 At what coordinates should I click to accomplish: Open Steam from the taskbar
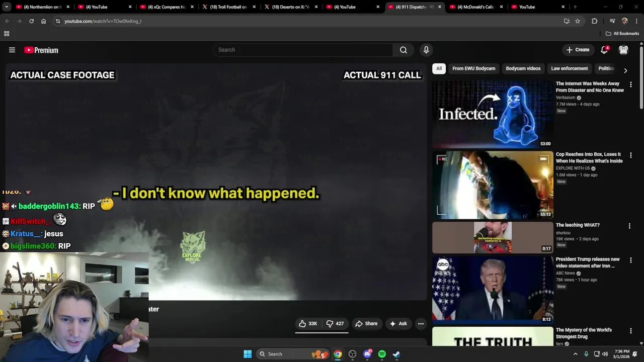[396, 354]
